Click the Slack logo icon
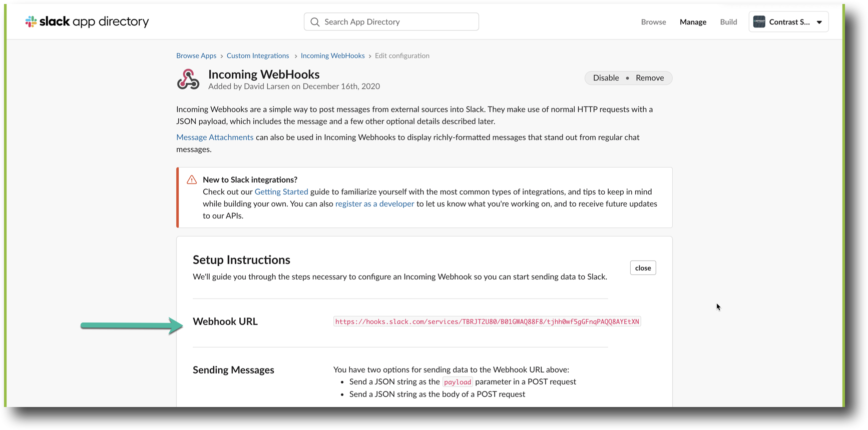The image size is (868, 430). (x=31, y=21)
